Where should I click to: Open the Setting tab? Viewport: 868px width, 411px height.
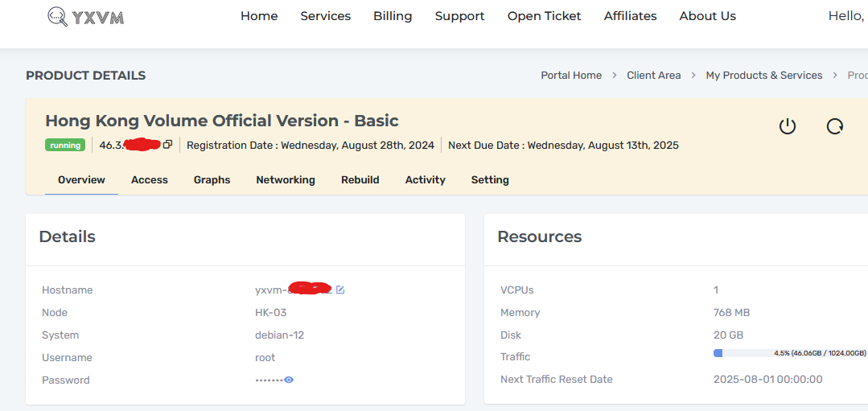click(490, 180)
